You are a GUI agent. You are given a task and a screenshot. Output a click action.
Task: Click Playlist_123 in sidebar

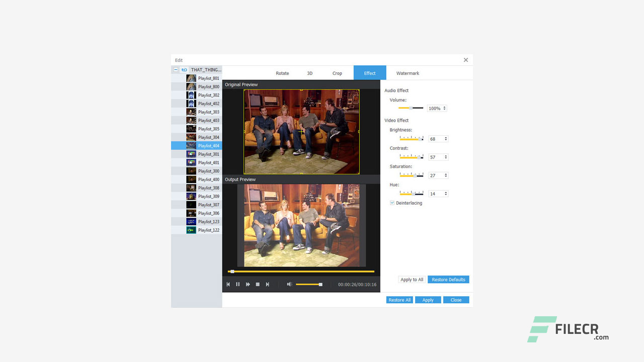pyautogui.click(x=197, y=222)
